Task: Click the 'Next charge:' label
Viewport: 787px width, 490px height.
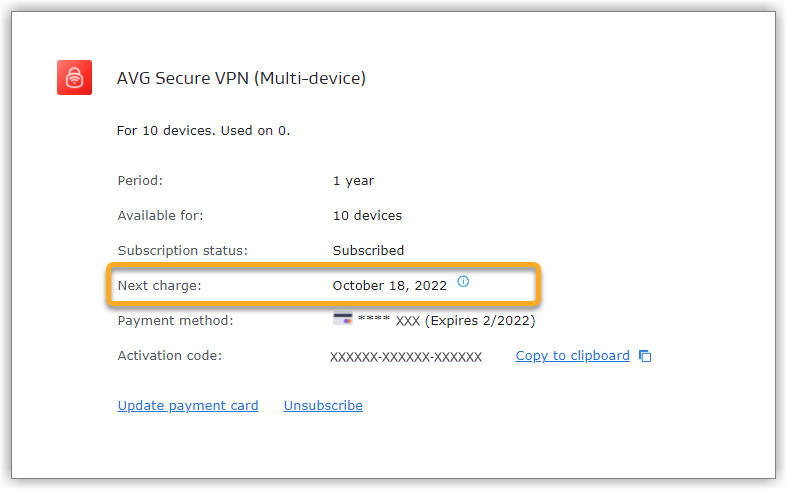Action: (159, 286)
